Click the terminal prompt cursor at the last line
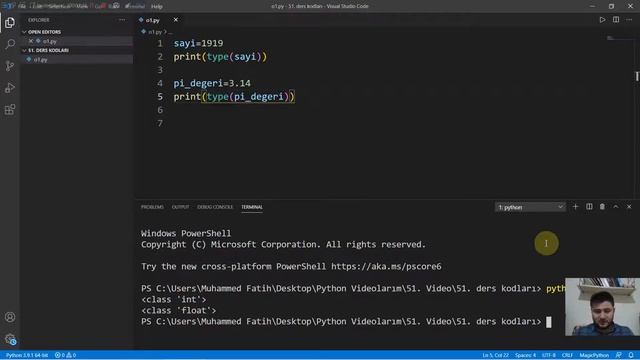The image size is (640, 360). tap(549, 322)
